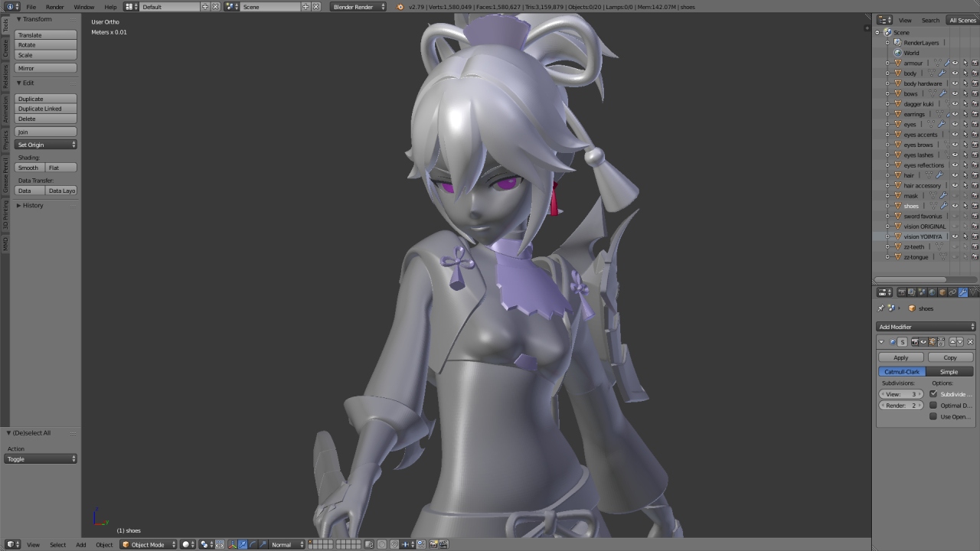Image resolution: width=980 pixels, height=551 pixels.
Task: Open the Toggle action dropdown
Action: [41, 459]
